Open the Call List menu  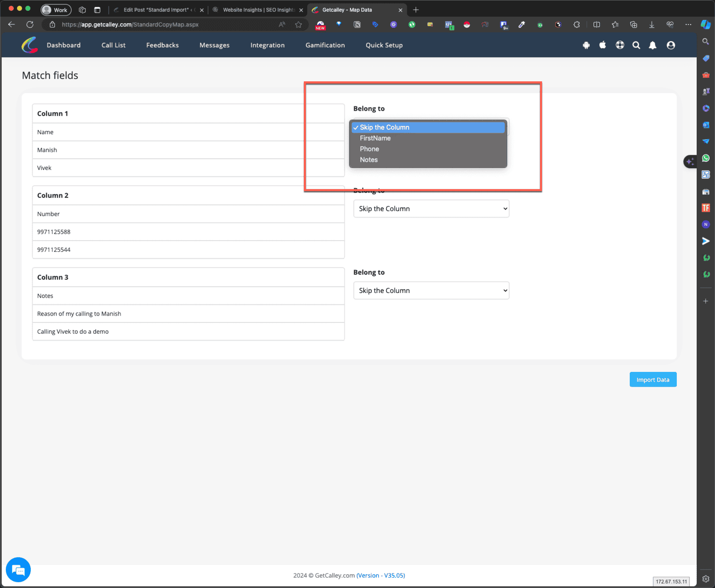click(x=113, y=45)
